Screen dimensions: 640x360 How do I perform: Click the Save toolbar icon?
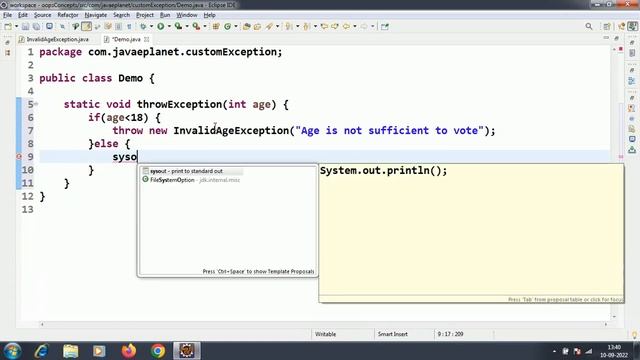click(25, 27)
